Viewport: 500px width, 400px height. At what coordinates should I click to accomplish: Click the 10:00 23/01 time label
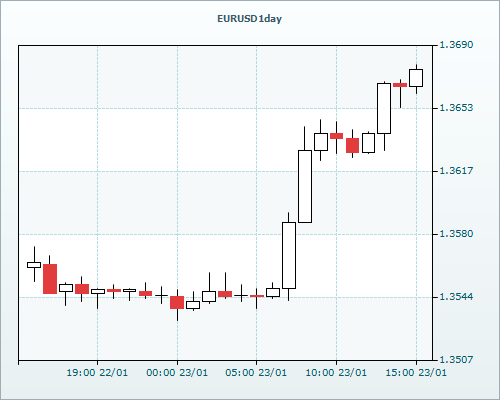(x=336, y=373)
